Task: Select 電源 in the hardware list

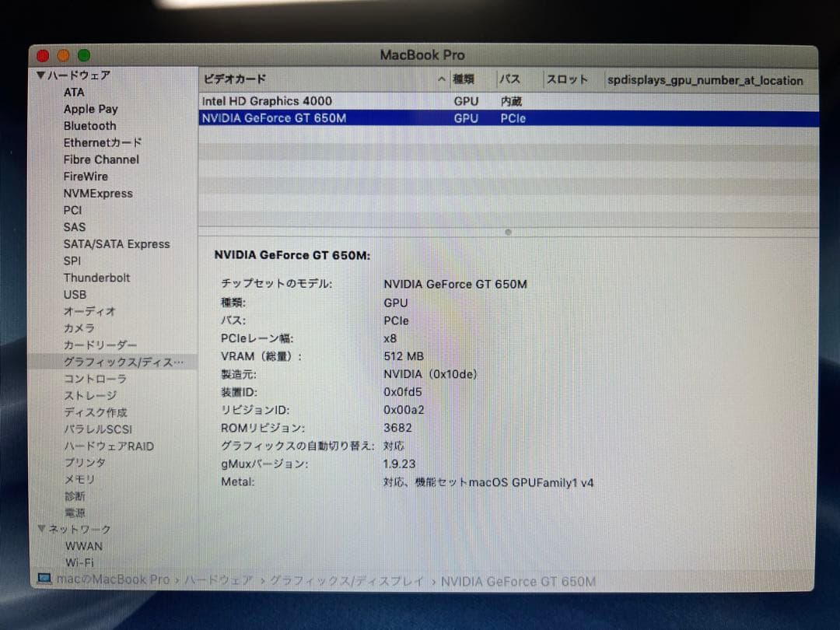Action: (74, 513)
